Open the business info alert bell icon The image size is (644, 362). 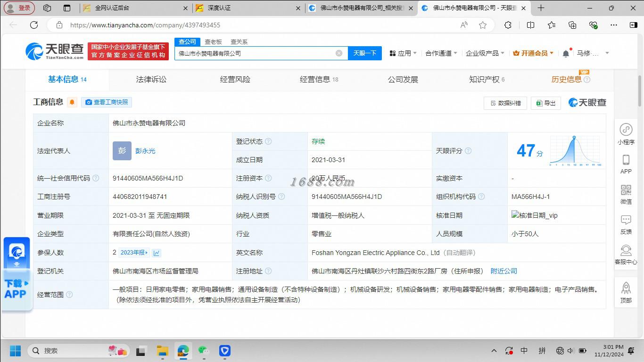click(72, 102)
